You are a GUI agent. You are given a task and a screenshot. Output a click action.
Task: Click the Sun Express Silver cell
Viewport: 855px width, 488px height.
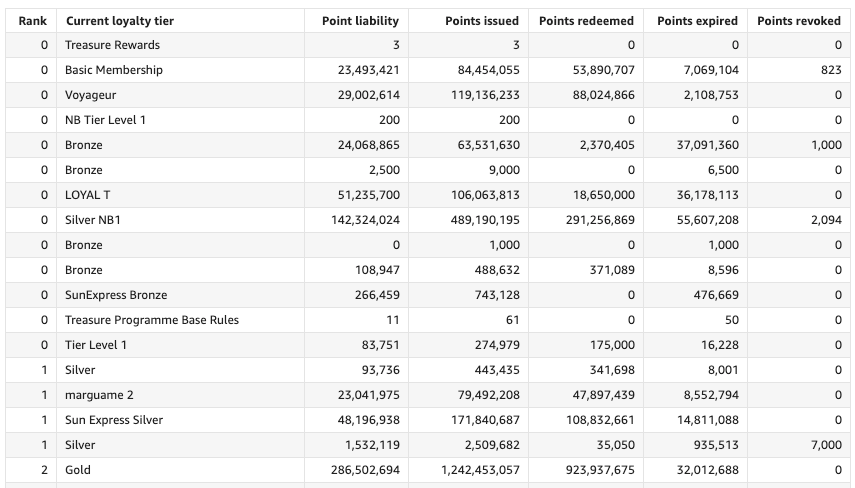click(114, 420)
